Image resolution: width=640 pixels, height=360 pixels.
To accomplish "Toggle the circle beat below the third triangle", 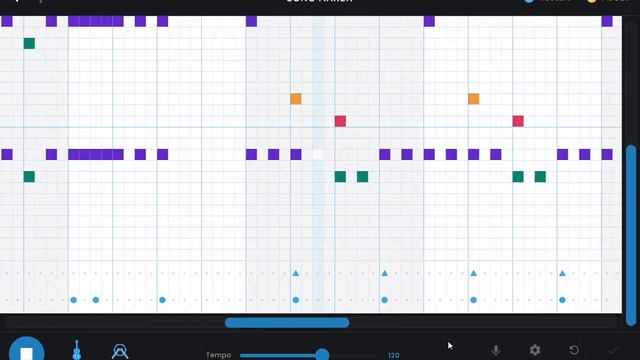I will click(473, 300).
